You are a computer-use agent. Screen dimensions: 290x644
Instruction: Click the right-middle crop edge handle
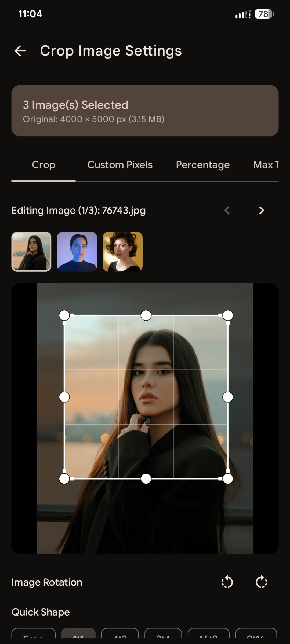(x=228, y=397)
